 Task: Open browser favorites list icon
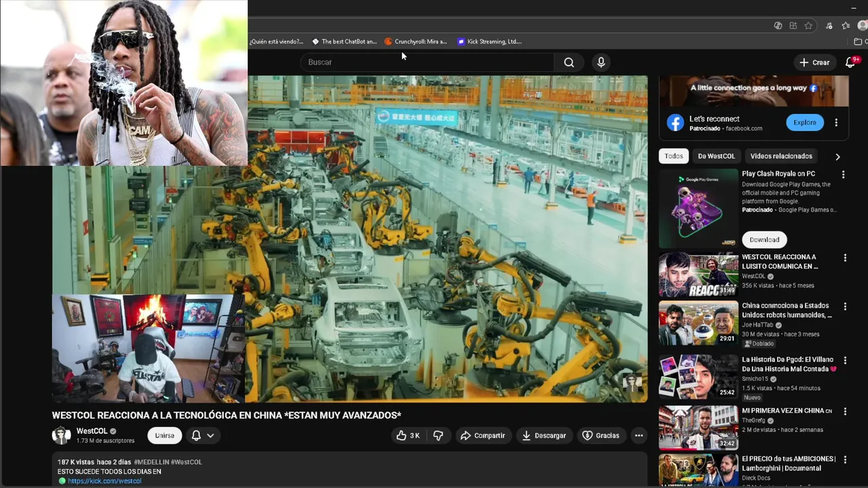[846, 26]
